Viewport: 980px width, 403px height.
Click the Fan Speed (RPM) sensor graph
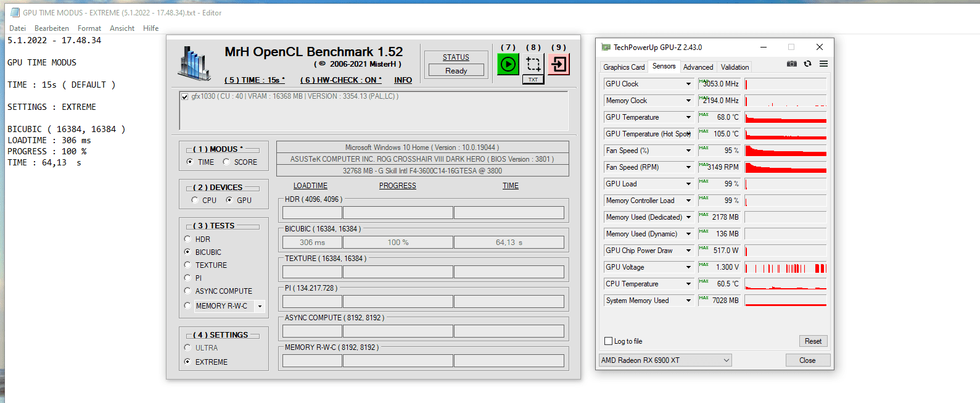[786, 167]
